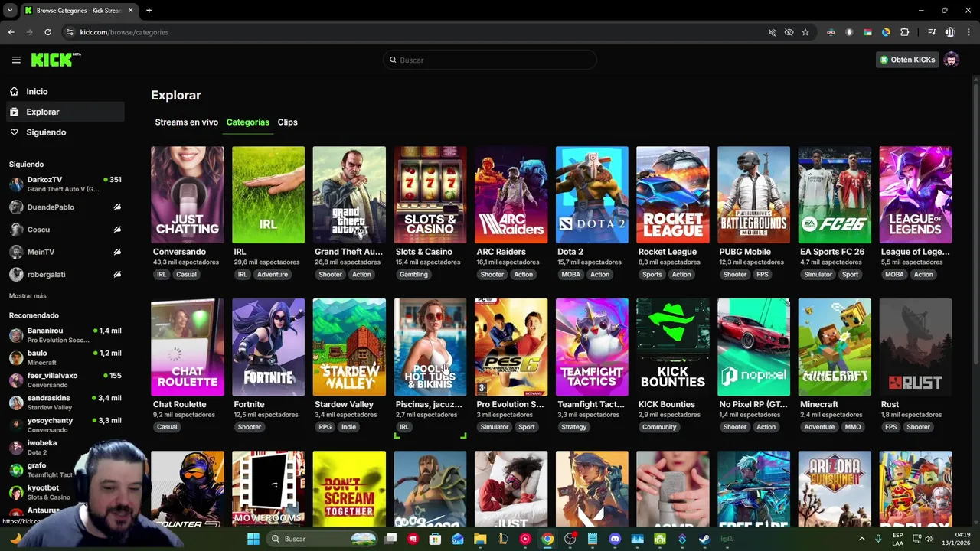Open Discord from the taskbar
Image resolution: width=980 pixels, height=551 pixels.
click(x=615, y=539)
